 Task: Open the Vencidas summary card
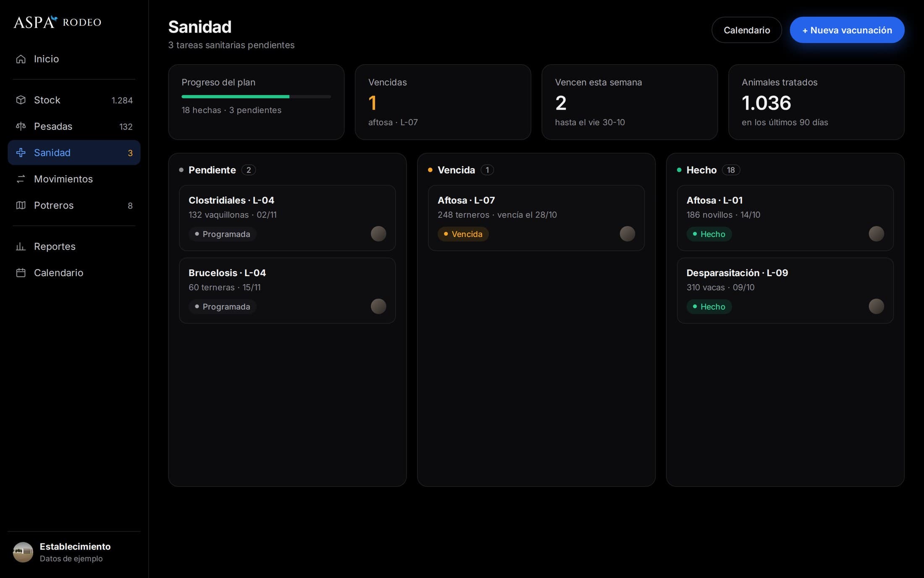(443, 102)
